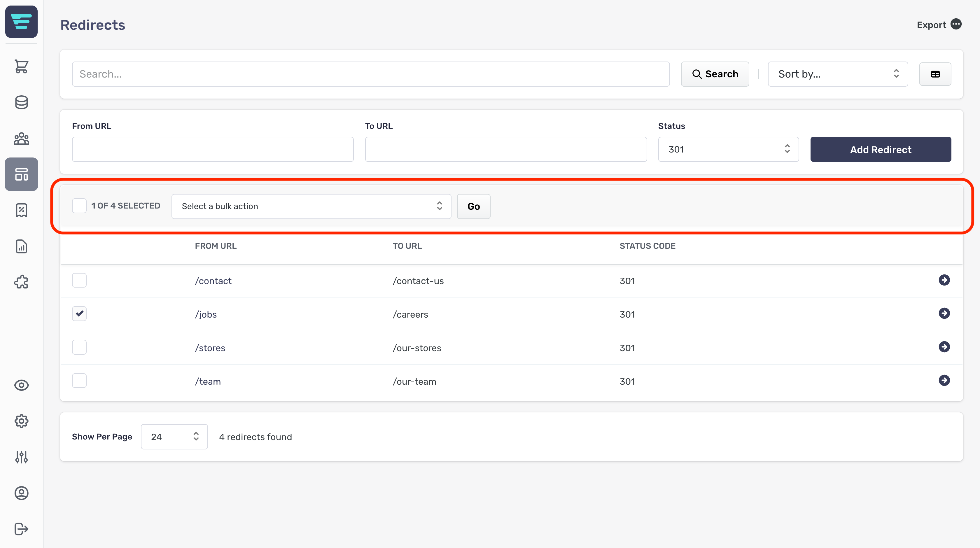Open the Status 301 dropdown
This screenshot has width=980, height=548.
[x=729, y=149]
